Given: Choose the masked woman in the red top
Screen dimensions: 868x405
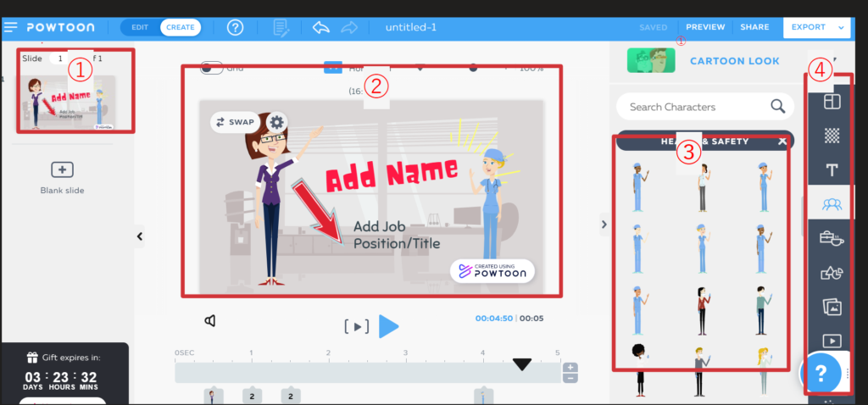Looking at the screenshot, I should tap(702, 311).
